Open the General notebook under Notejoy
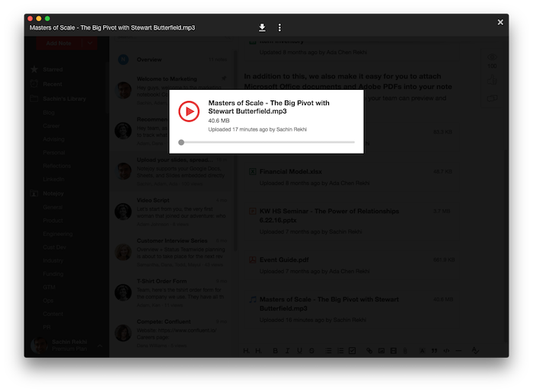 coord(53,207)
